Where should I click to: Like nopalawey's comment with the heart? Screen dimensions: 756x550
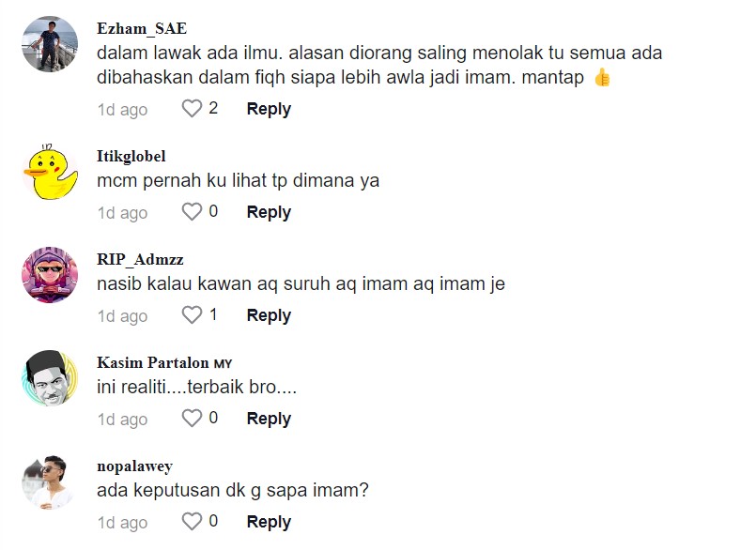click(192, 522)
